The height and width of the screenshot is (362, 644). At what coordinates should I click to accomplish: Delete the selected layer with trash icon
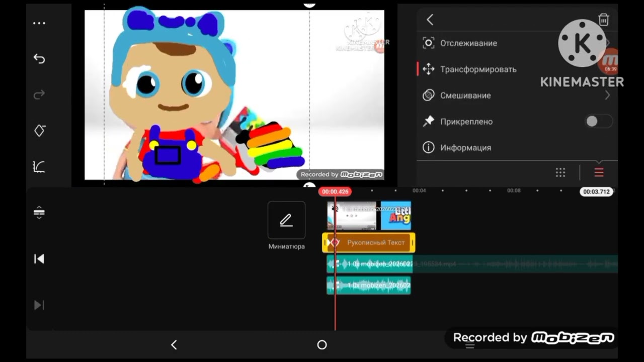pyautogui.click(x=603, y=20)
